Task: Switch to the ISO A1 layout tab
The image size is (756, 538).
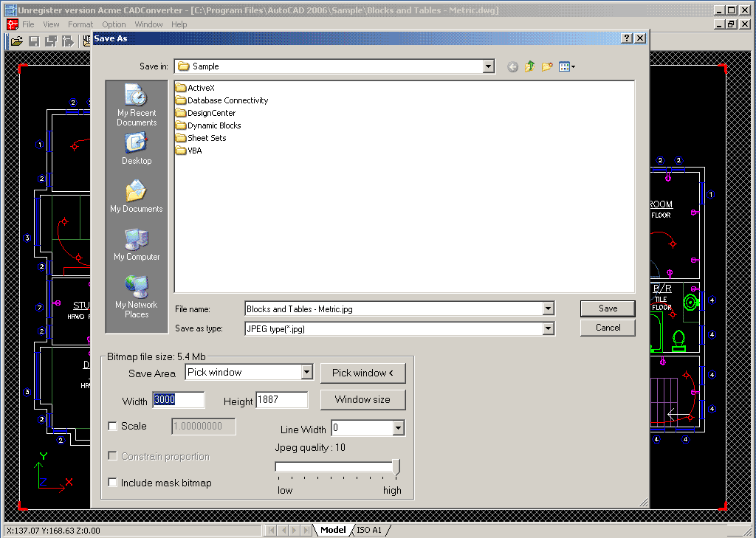Action: 371,529
